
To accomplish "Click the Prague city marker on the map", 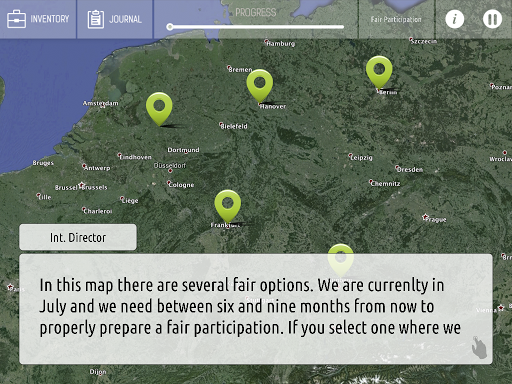I will [x=425, y=217].
